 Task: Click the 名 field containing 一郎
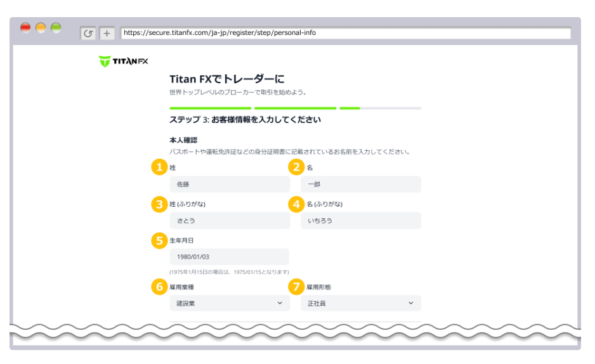coord(361,185)
